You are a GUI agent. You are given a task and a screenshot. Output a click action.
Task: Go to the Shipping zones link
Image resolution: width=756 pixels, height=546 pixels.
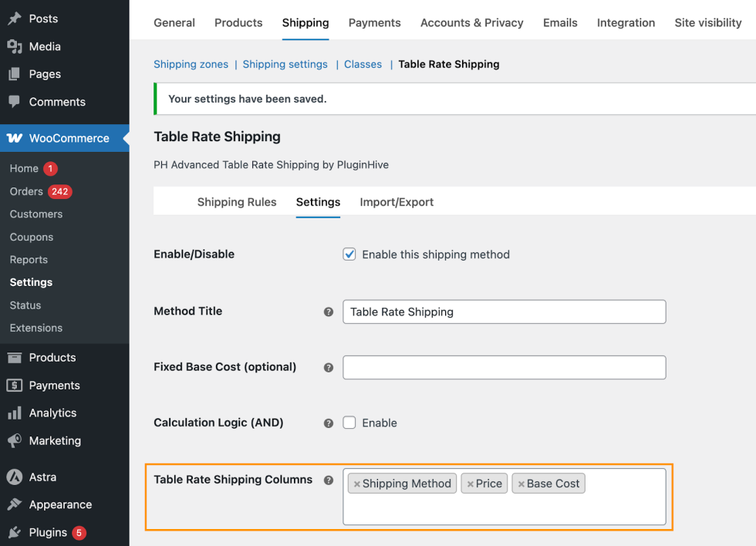[x=191, y=64]
